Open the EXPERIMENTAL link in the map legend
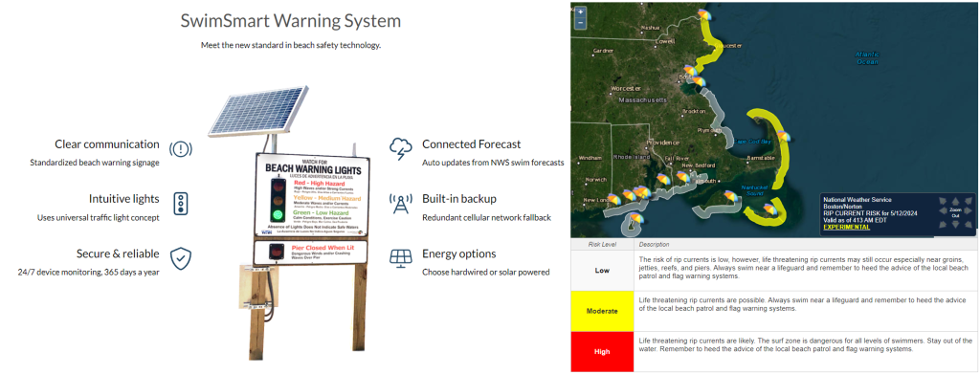 tap(846, 228)
